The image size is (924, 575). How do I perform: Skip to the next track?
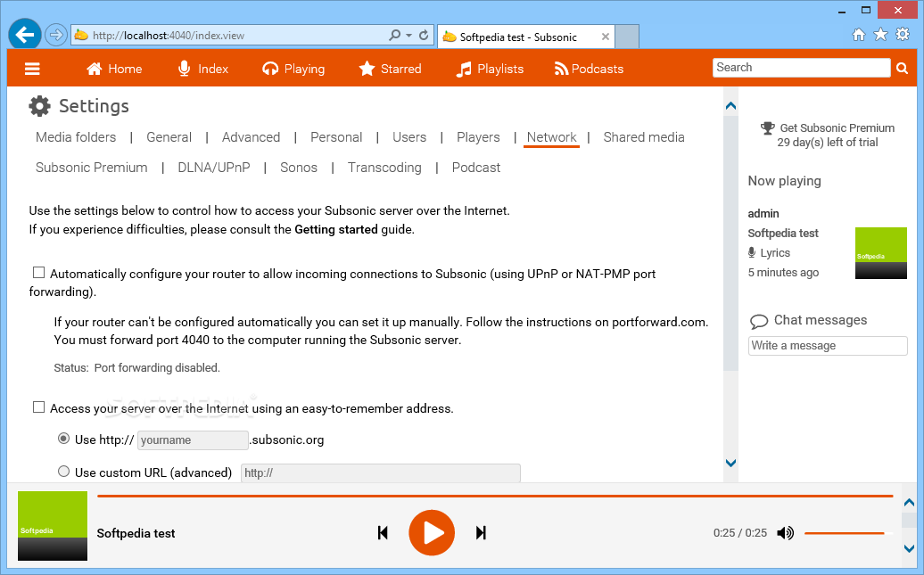pos(481,533)
